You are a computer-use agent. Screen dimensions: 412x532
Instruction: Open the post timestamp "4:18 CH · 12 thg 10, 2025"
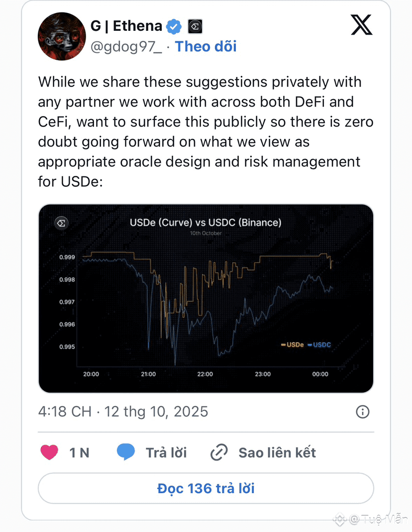pyautogui.click(x=123, y=412)
